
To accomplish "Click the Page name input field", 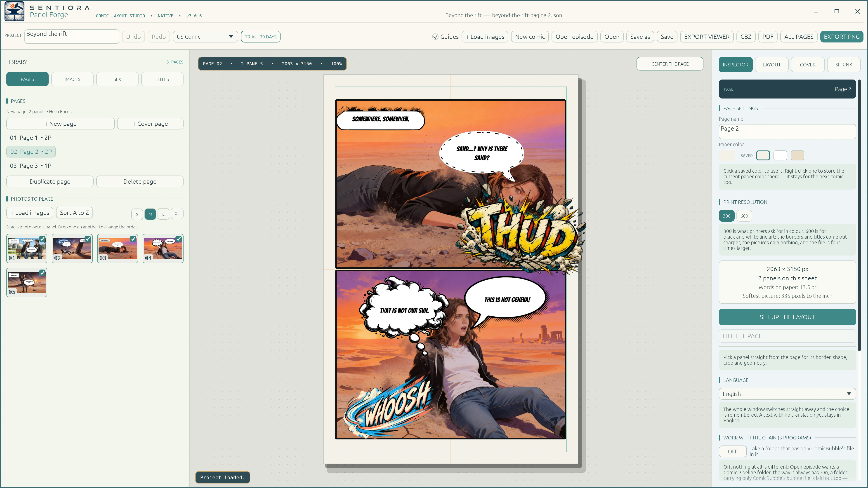I will click(x=787, y=132).
